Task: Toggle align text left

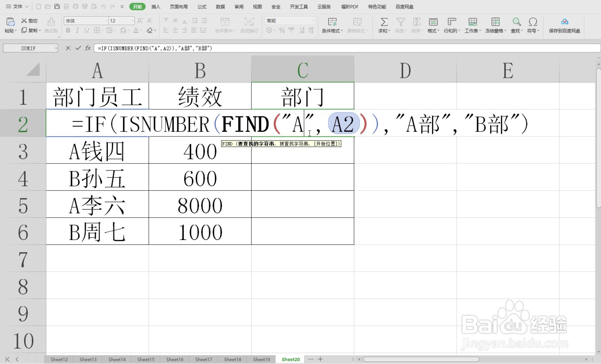Action: pyautogui.click(x=166, y=30)
